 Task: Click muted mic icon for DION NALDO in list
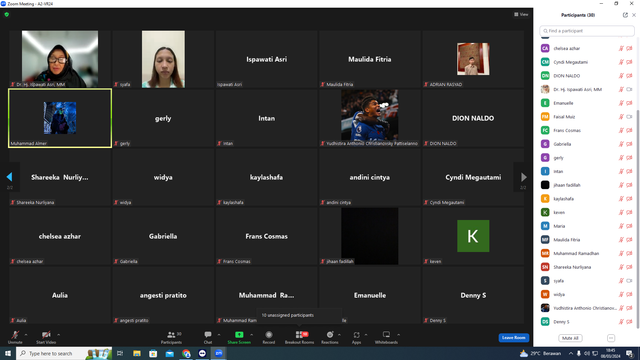pyautogui.click(x=621, y=76)
